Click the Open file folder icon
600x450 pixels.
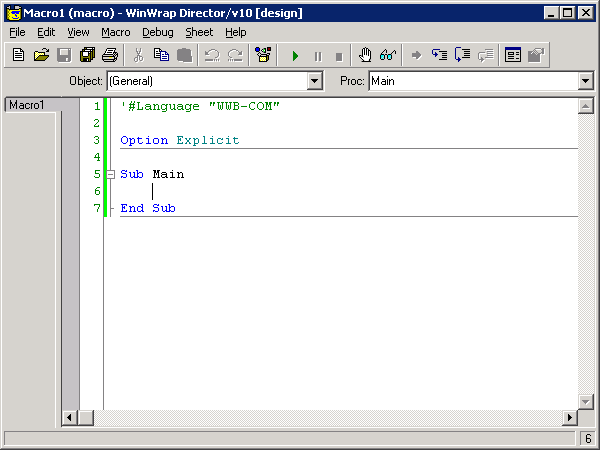41,55
